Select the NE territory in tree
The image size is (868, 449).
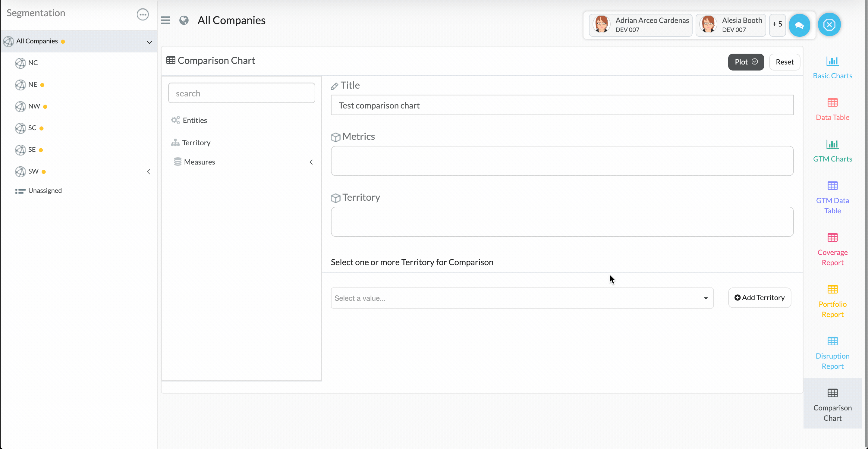(x=33, y=85)
